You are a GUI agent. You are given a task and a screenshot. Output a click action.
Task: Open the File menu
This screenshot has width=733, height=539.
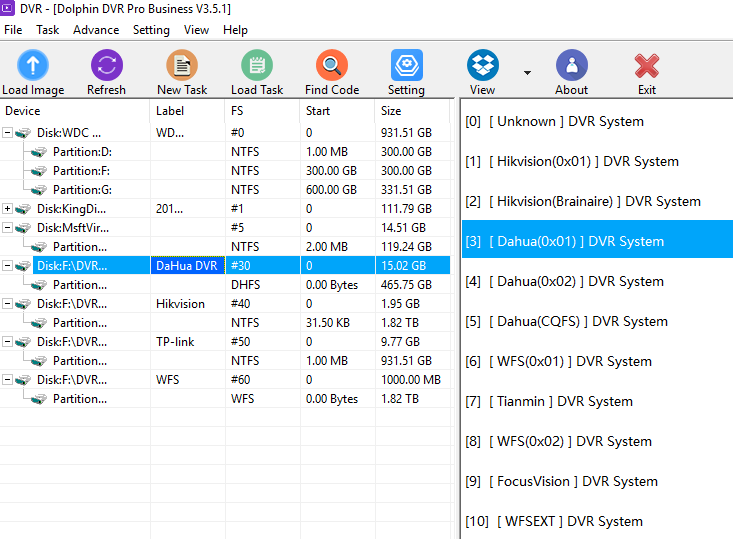13,30
